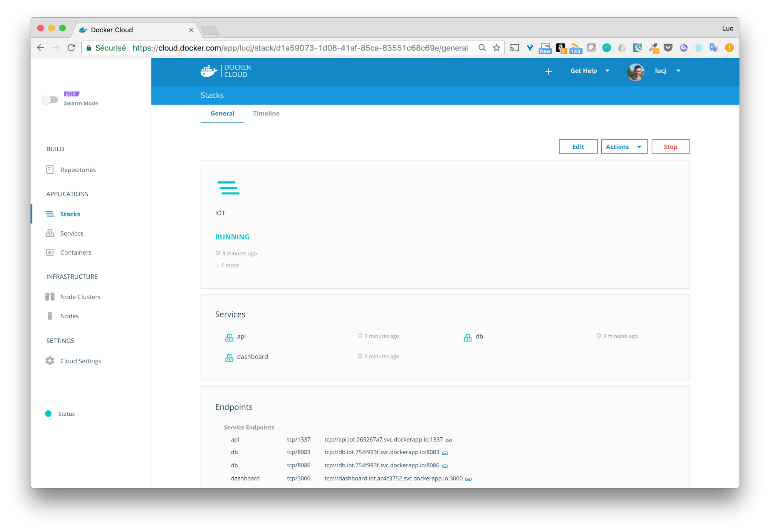This screenshot has width=770, height=532.
Task: Toggle Swarm Mode on
Action: (50, 99)
